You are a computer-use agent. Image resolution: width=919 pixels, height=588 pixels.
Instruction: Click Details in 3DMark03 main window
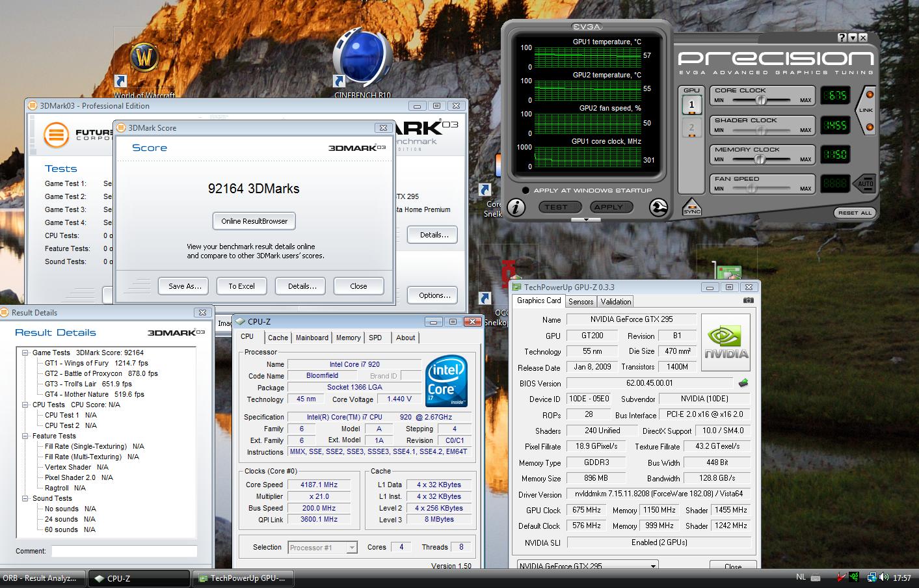(x=433, y=235)
